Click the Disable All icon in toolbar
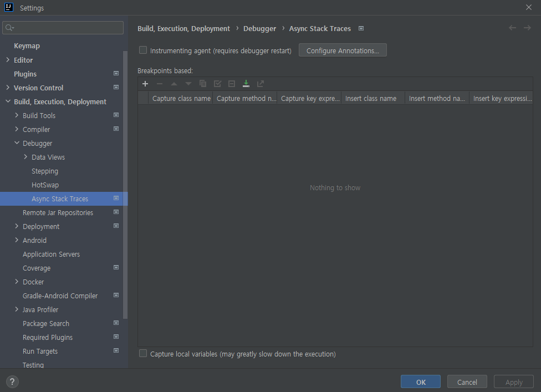Viewport: 541px width, 392px height. click(232, 84)
